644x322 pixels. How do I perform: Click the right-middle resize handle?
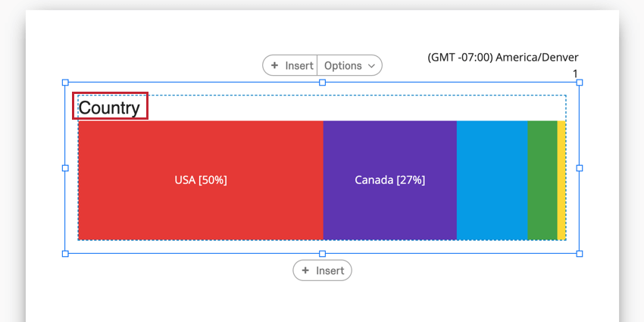[580, 168]
